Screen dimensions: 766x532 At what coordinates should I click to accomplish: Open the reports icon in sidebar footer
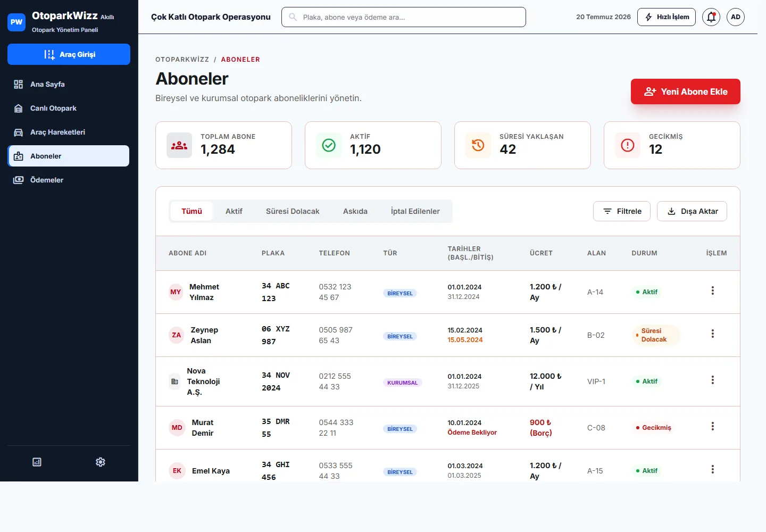click(37, 462)
